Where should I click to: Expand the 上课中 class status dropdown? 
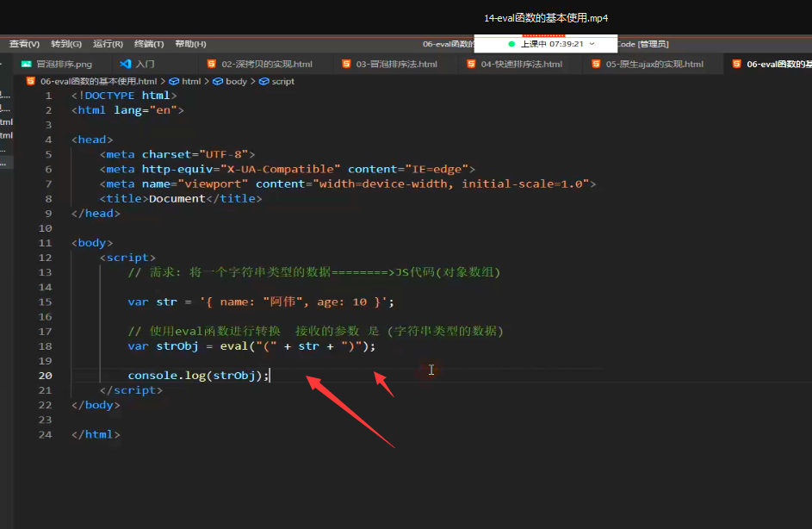click(x=592, y=44)
